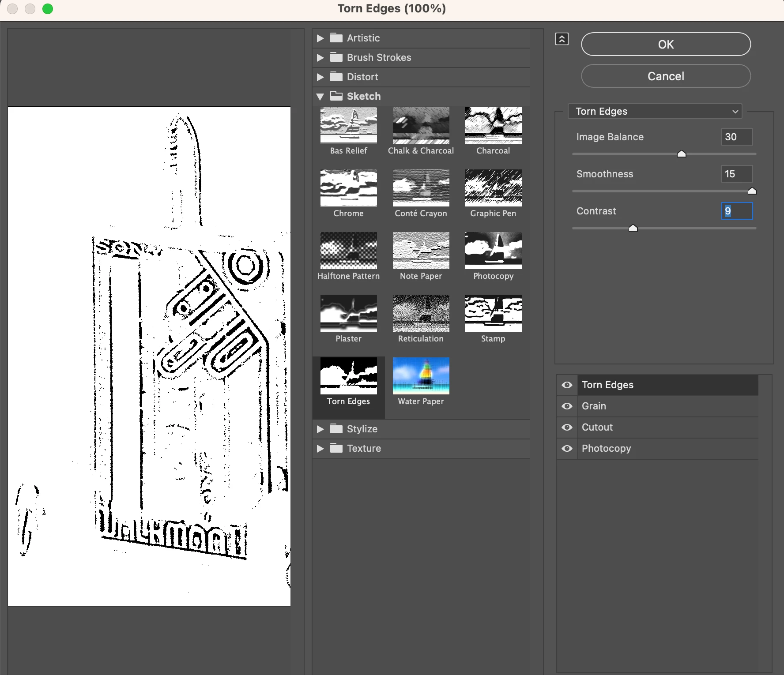This screenshot has height=675, width=784.
Task: Click the Artistic category label
Action: [363, 38]
